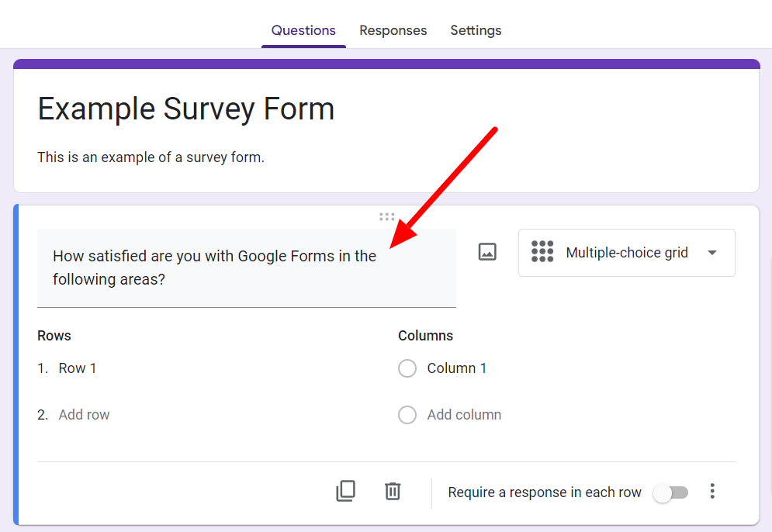The height and width of the screenshot is (532, 772).
Task: Switch to the Responses tab
Action: (393, 30)
